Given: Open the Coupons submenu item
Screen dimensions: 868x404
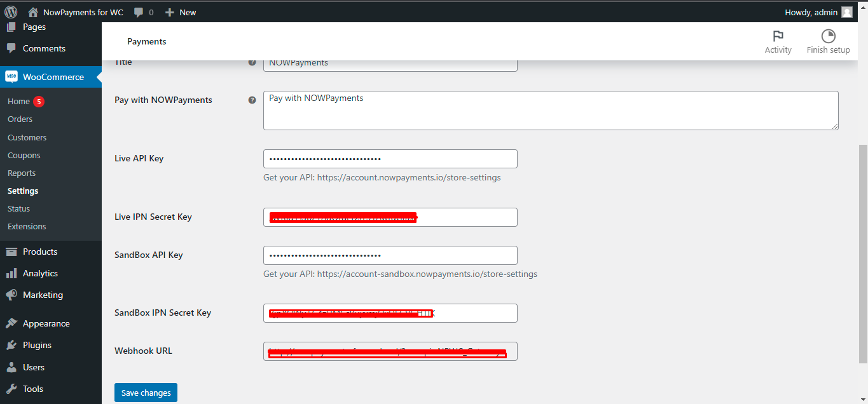Looking at the screenshot, I should (x=24, y=155).
